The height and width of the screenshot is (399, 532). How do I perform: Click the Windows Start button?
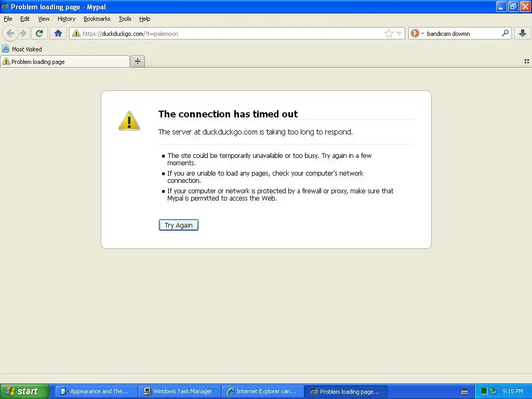pos(25,391)
